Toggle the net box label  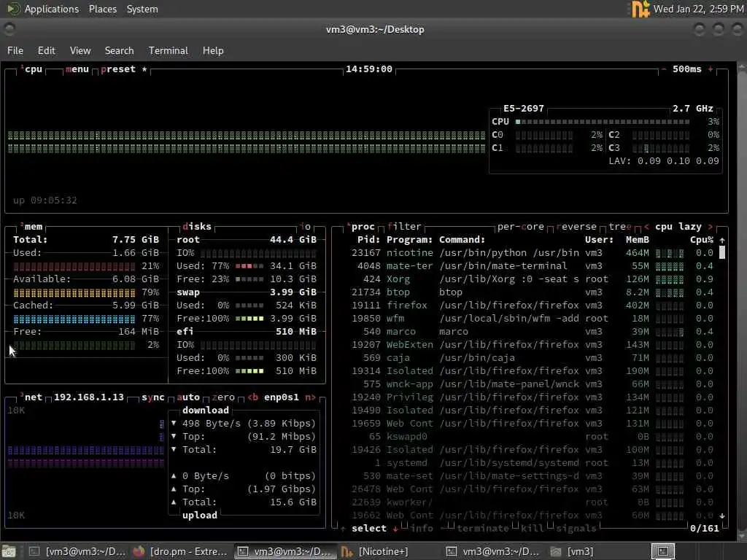pyautogui.click(x=31, y=397)
